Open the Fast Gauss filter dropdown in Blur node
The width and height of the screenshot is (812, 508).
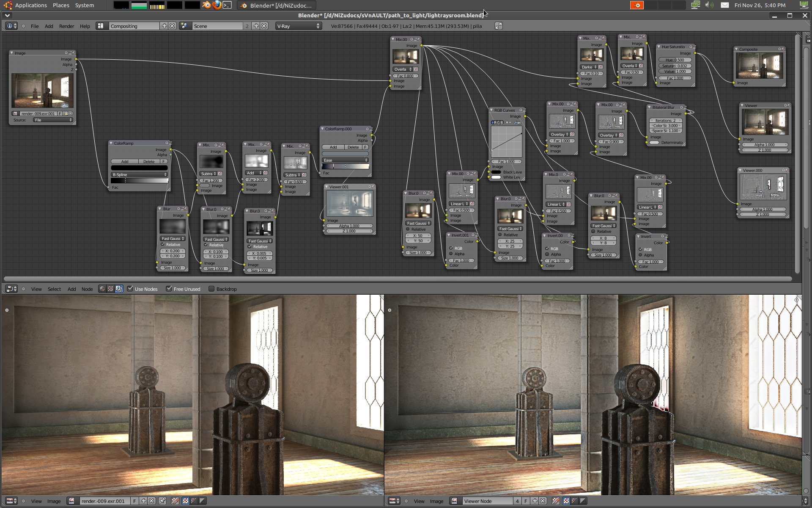pos(173,238)
